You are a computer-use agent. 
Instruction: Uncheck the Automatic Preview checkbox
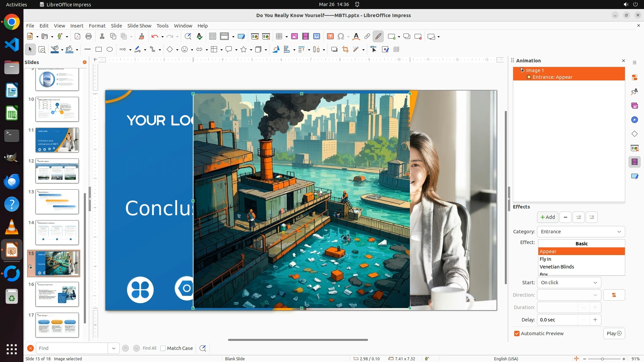point(517,334)
